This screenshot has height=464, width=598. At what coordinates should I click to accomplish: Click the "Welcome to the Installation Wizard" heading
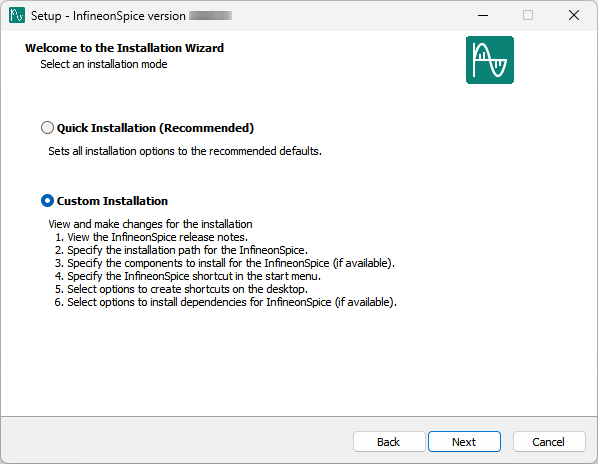coord(124,48)
